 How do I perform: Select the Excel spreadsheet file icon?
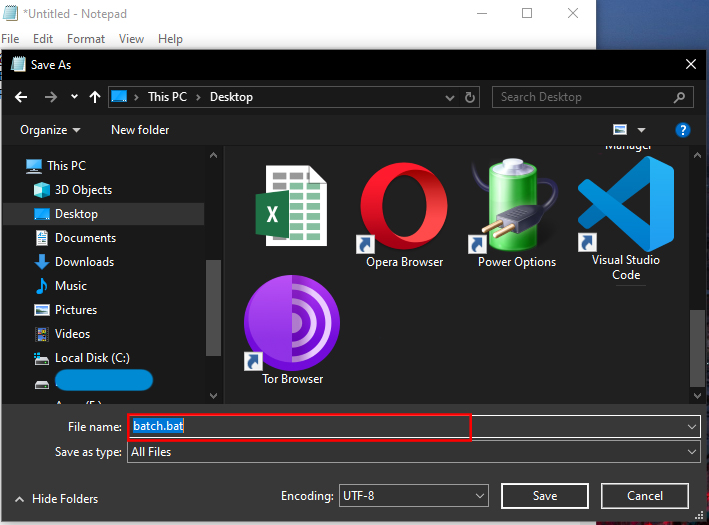point(292,206)
